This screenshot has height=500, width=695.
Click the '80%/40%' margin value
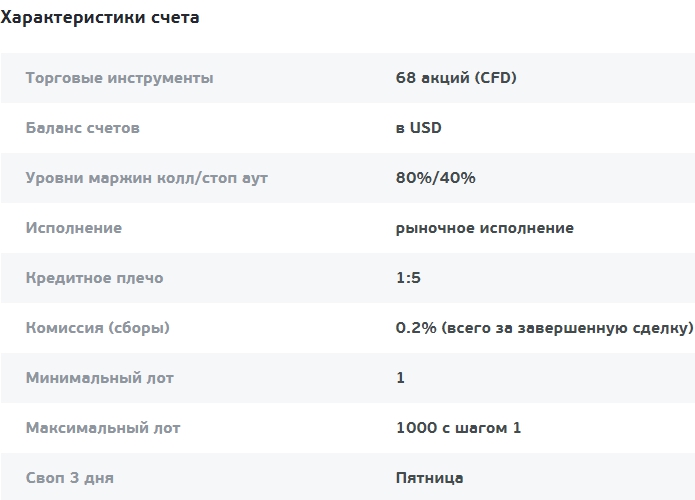click(435, 178)
